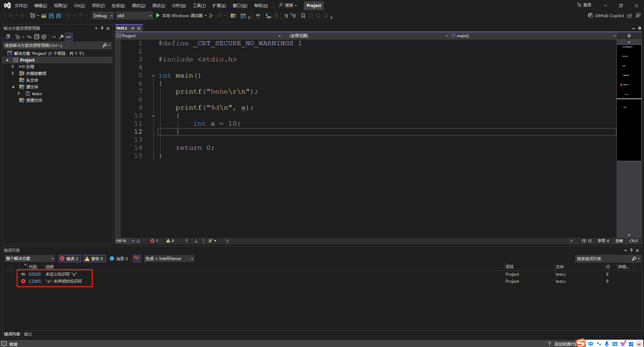The width and height of the screenshot is (644, 347).
Task: Toggle pin on Solution Explorer panel
Action: (x=102, y=28)
